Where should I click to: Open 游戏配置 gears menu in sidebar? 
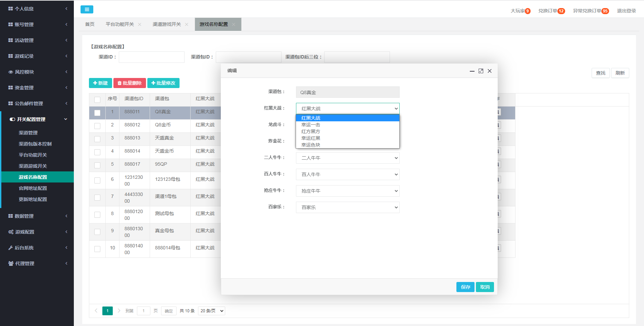point(37,232)
